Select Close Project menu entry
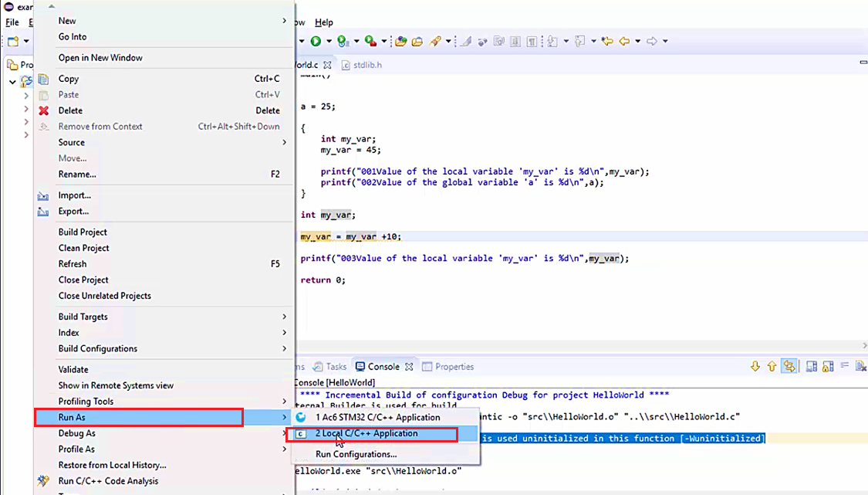This screenshot has height=495, width=868. coord(164,280)
